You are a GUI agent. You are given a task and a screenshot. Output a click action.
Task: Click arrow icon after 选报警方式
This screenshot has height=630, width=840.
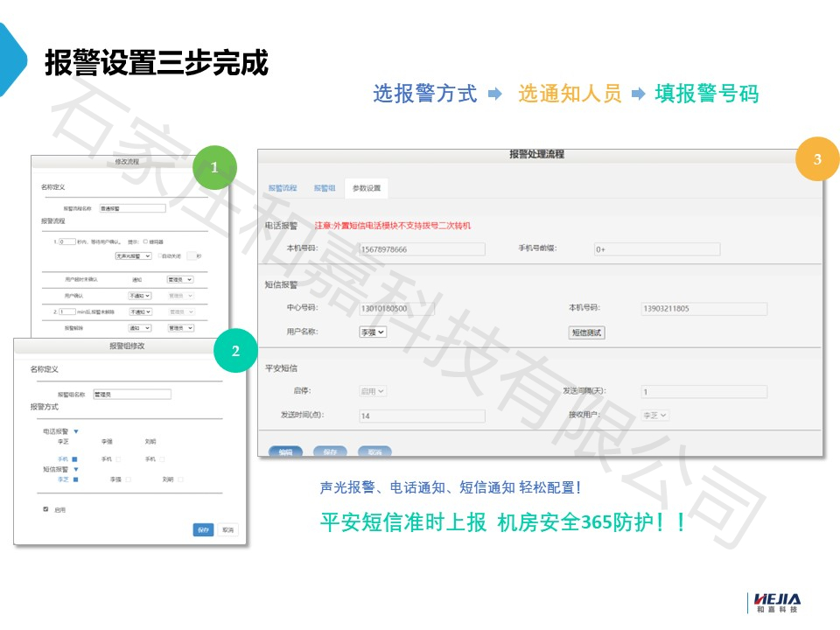495,94
